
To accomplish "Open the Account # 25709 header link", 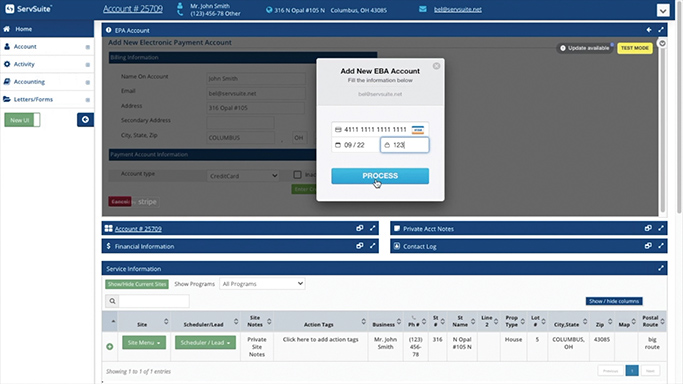I will coord(133,9).
